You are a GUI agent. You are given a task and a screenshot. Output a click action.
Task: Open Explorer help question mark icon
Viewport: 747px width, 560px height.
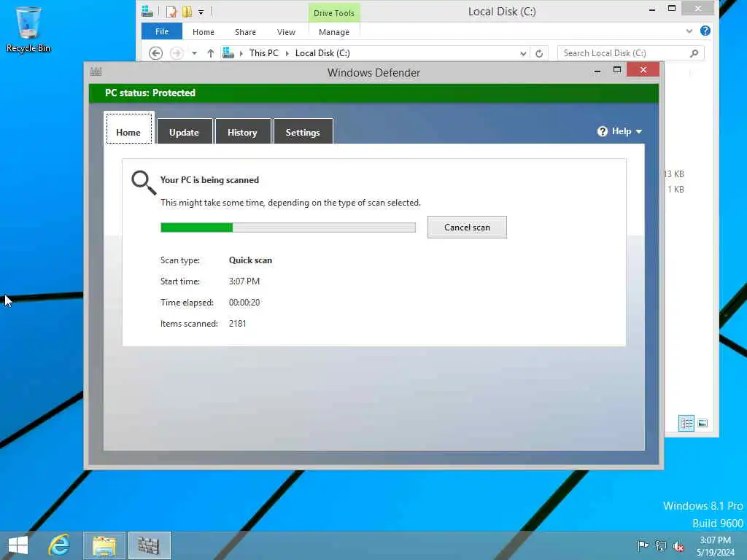[705, 31]
